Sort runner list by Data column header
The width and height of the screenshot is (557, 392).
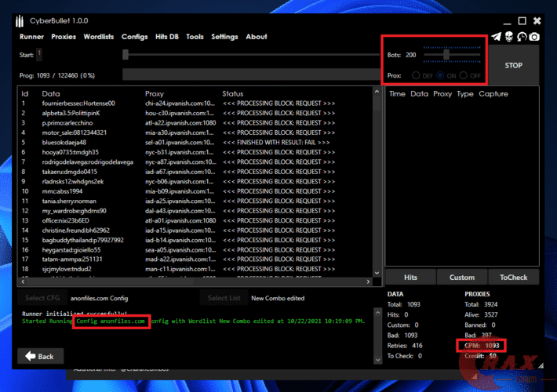(x=51, y=94)
